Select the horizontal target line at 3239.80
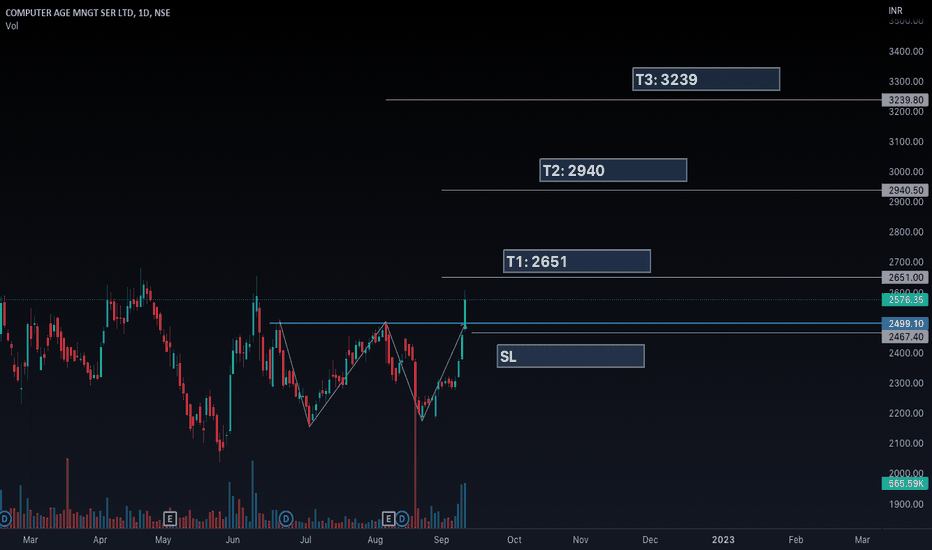 633,100
